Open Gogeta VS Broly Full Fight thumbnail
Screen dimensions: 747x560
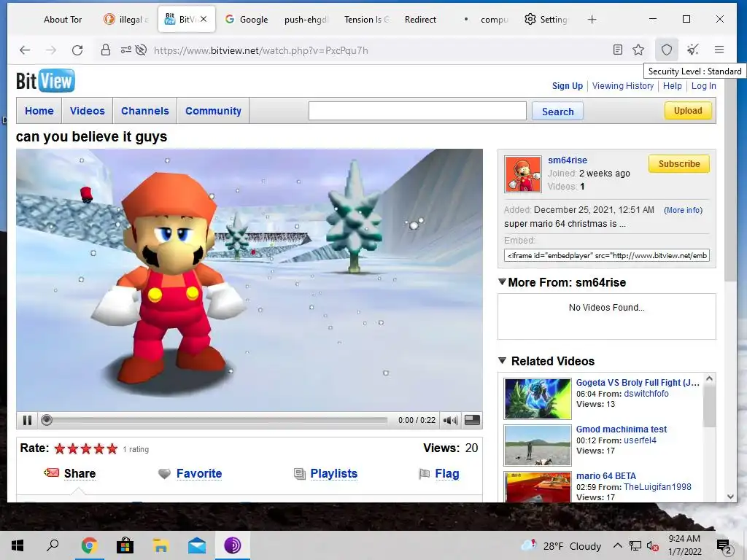pyautogui.click(x=538, y=399)
